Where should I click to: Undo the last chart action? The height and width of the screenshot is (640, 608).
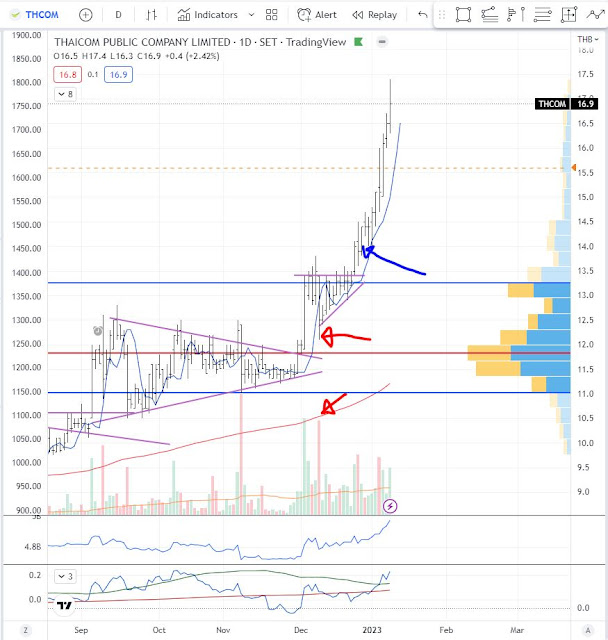click(x=423, y=15)
